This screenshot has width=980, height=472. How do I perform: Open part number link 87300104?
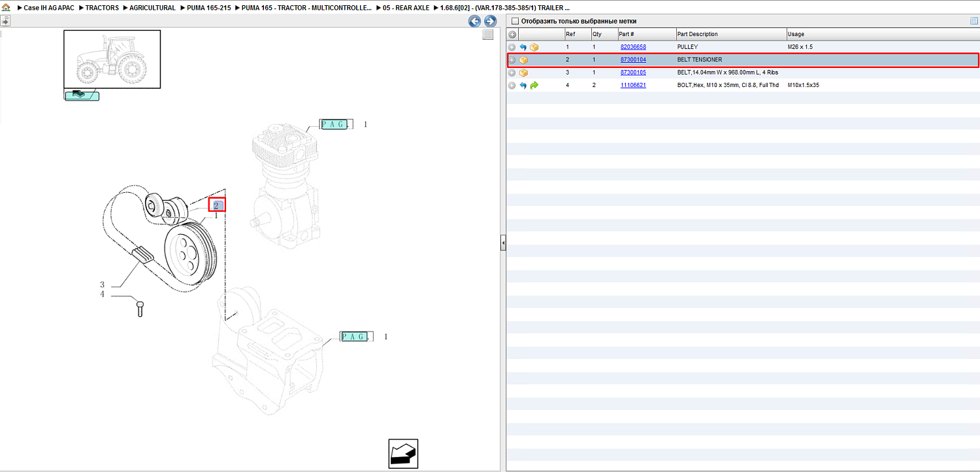click(633, 59)
